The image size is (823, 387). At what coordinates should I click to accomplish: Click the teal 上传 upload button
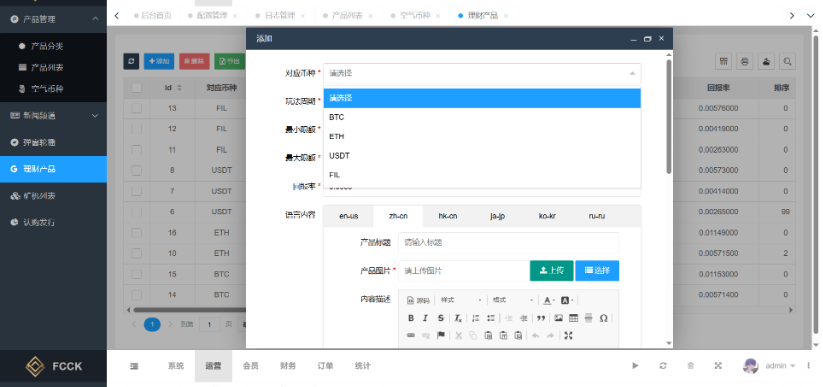tap(552, 270)
